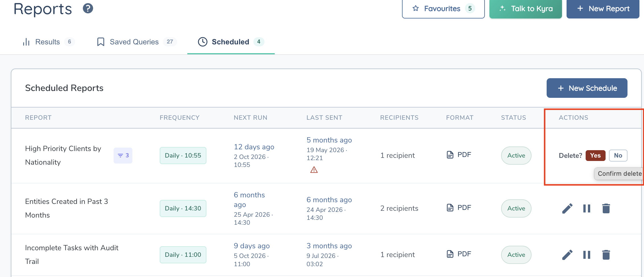Cancel deletion with the No button
Viewport: 644px width, 277px height.
pyautogui.click(x=618, y=156)
